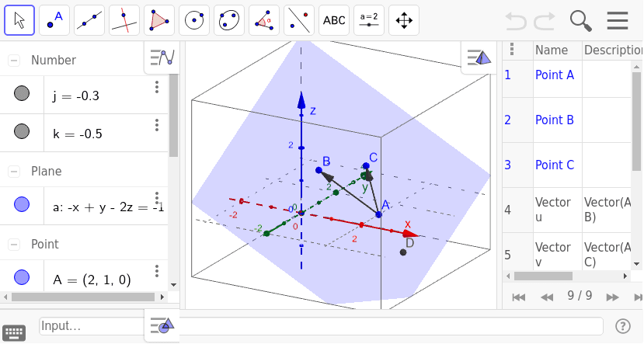Open style bar button beside the input bar
644x344 pixels.
(162, 325)
